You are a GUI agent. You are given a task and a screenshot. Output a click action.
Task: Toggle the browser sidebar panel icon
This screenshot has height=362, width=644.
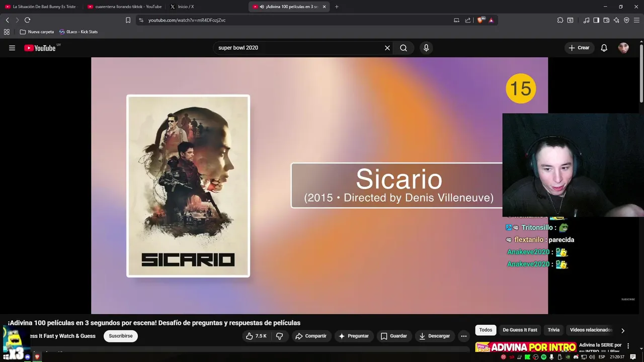596,20
